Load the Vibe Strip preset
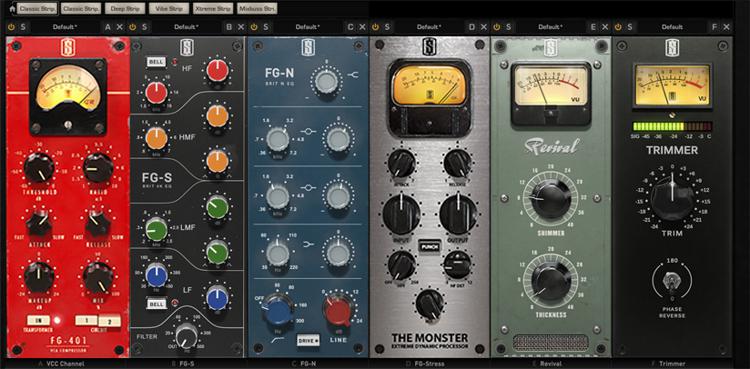 [169, 9]
